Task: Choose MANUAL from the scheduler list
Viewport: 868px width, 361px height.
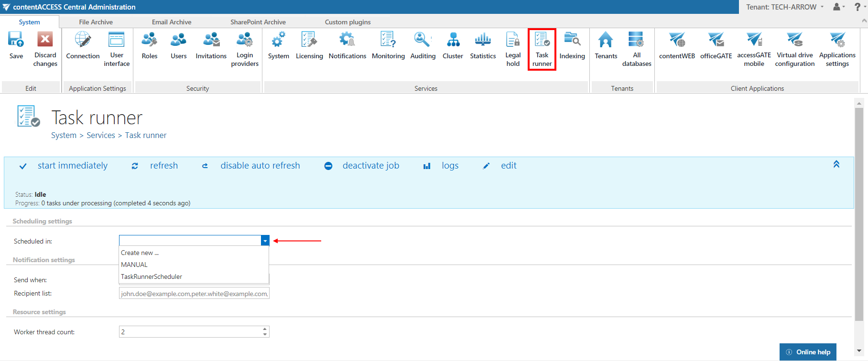Action: tap(134, 265)
